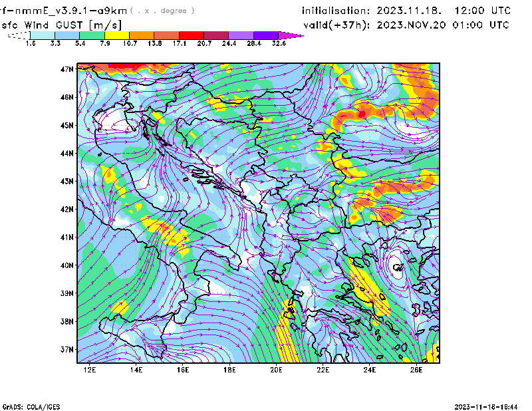The height and width of the screenshot is (411, 532).
Task: Select the green legend color box
Action: [x=92, y=35]
